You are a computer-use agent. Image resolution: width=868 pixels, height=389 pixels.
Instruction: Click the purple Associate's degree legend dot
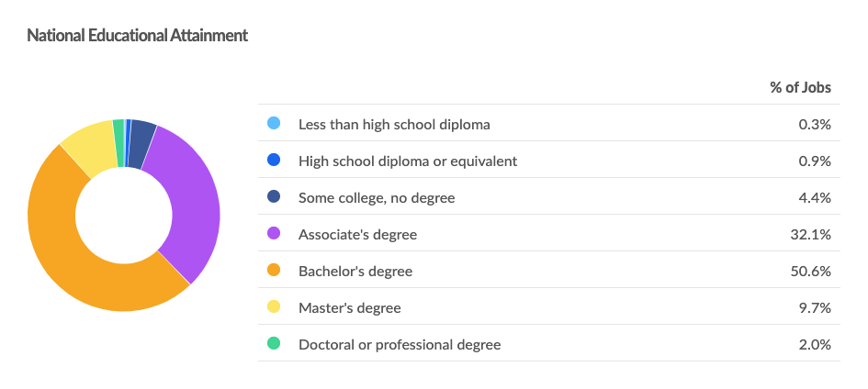coord(274,233)
